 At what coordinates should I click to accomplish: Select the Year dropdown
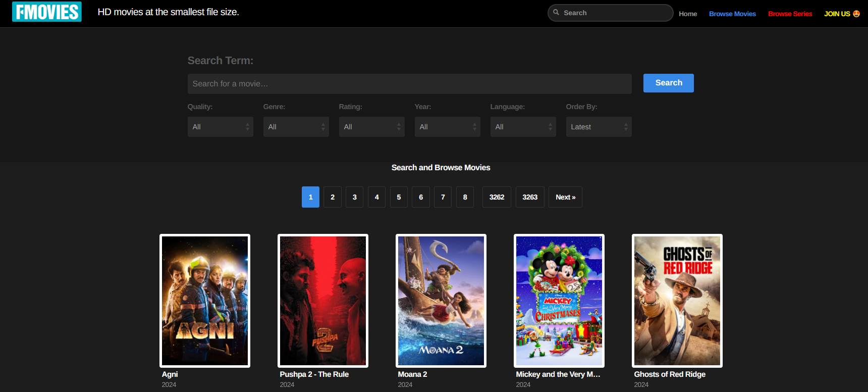pyautogui.click(x=447, y=127)
